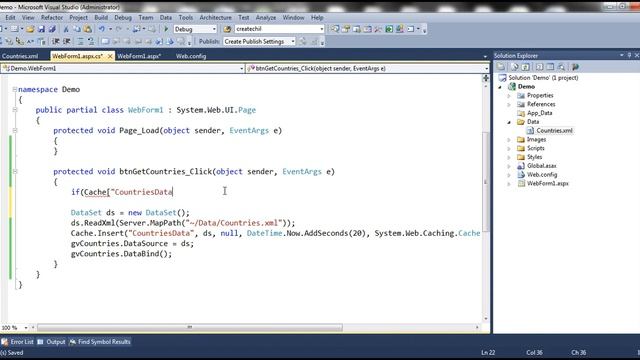Switch to the Countries.xml tab

tap(20, 56)
